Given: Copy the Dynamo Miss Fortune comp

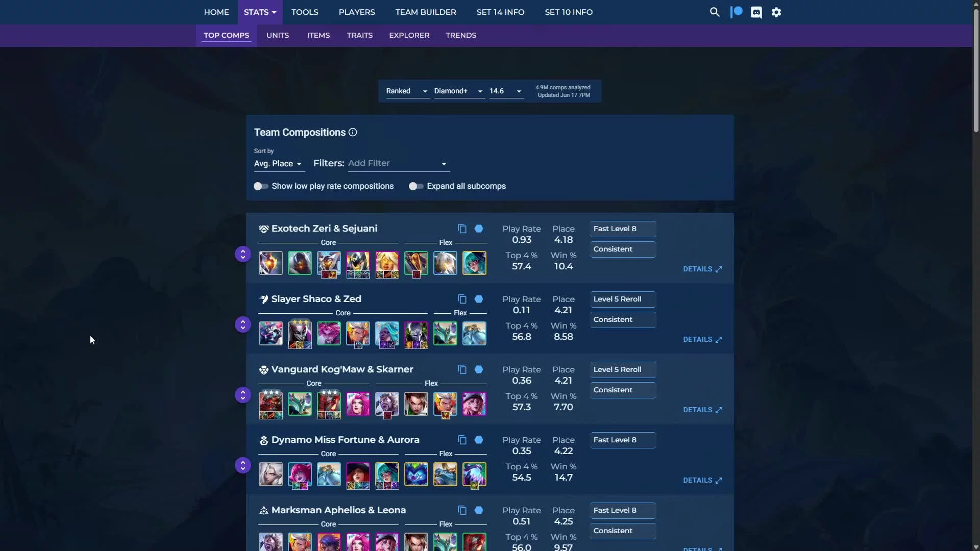Looking at the screenshot, I should (462, 440).
